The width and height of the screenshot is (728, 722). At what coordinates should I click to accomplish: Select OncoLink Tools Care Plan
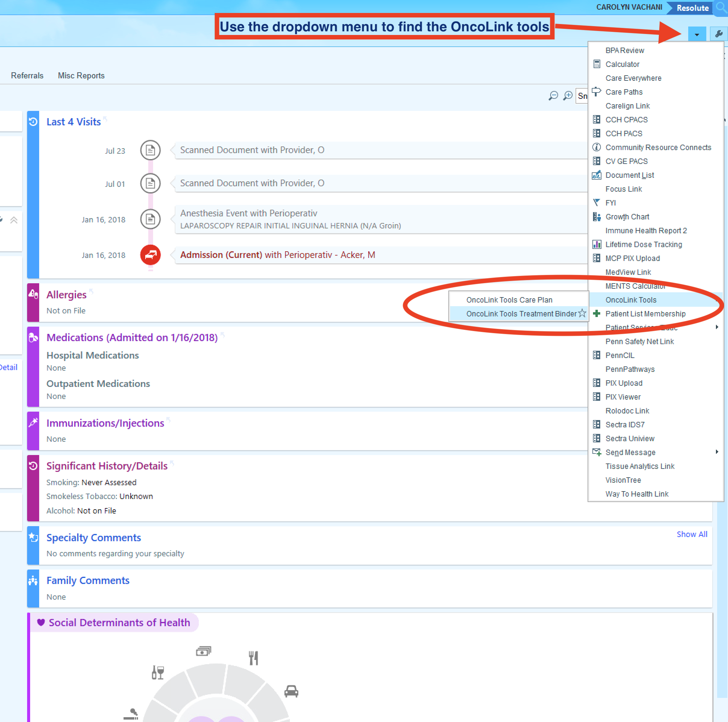pyautogui.click(x=509, y=300)
